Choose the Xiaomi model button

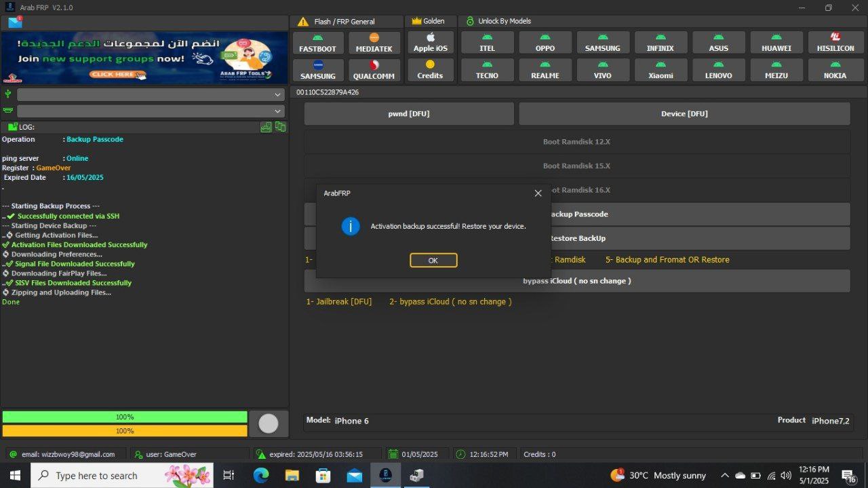[x=660, y=70]
